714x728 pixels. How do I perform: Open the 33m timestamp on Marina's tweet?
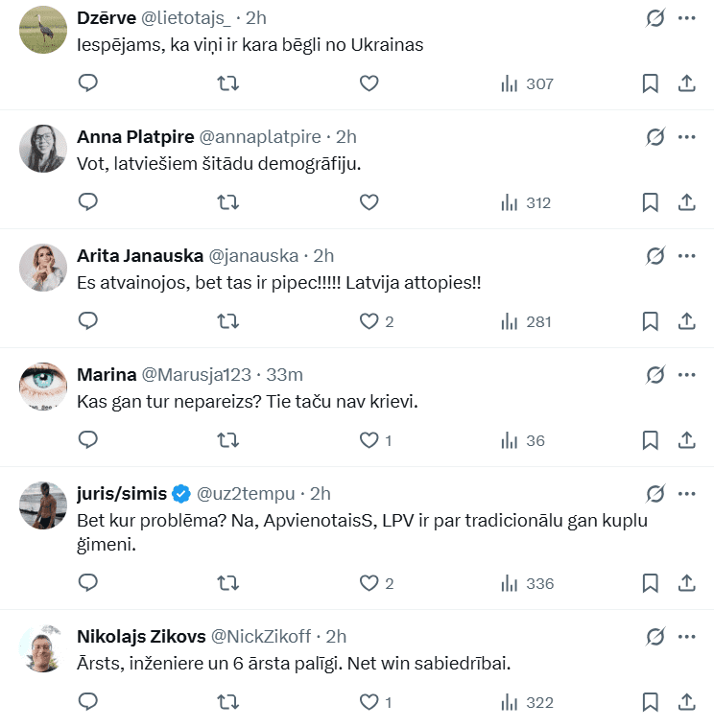(285, 374)
